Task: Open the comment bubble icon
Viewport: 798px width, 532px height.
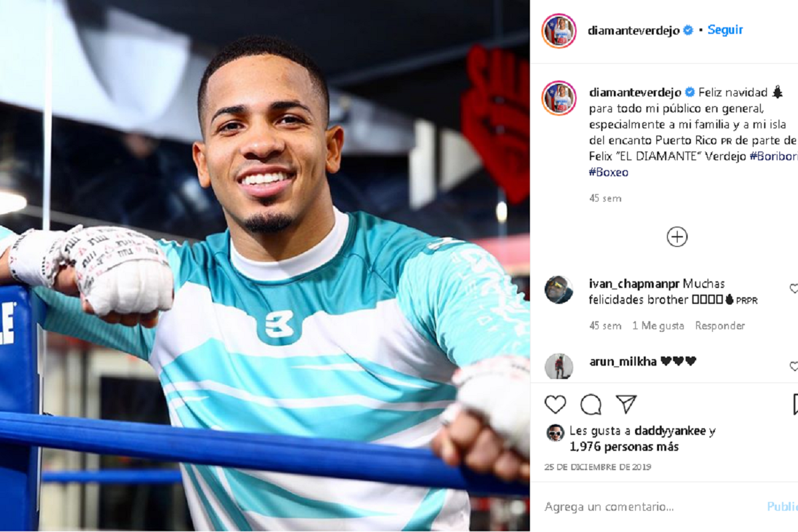Action: point(591,404)
